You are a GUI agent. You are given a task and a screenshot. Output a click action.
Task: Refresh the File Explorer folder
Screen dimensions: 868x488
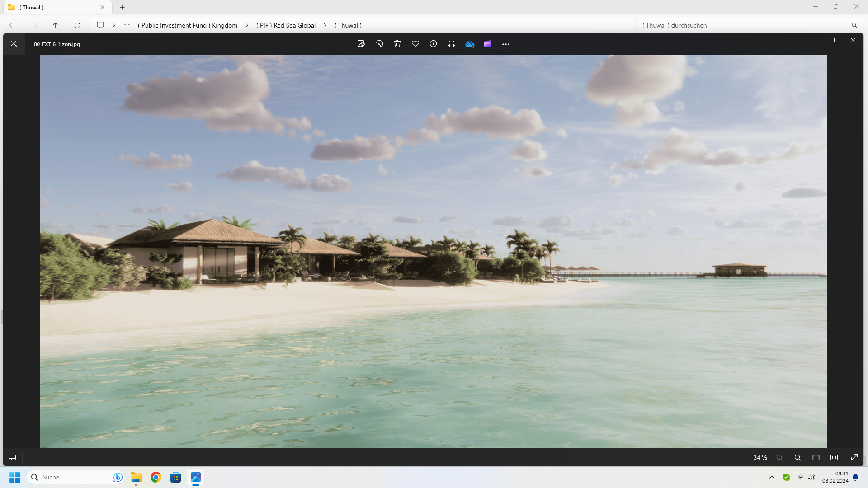[77, 25]
